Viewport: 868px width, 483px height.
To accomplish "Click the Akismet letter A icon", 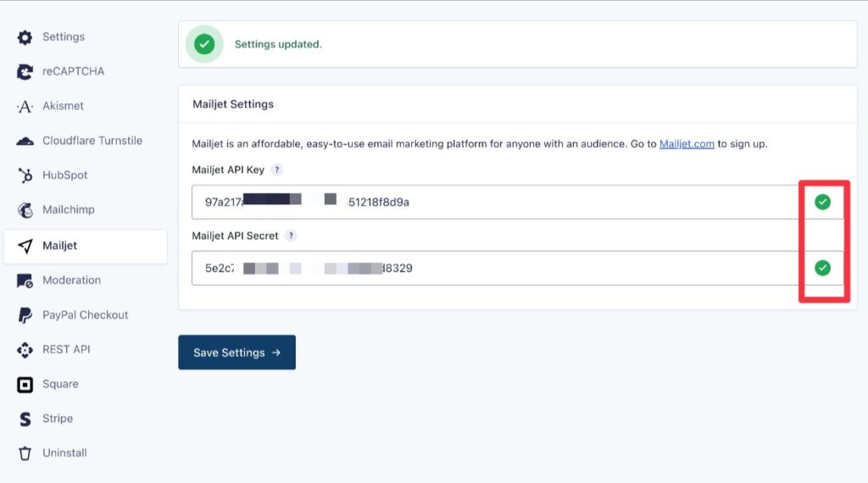I will point(25,106).
